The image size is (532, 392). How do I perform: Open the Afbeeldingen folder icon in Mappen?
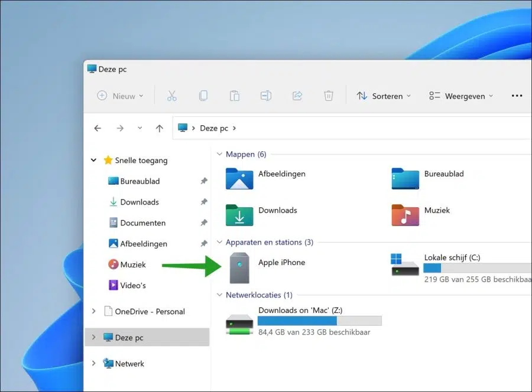coord(239,178)
